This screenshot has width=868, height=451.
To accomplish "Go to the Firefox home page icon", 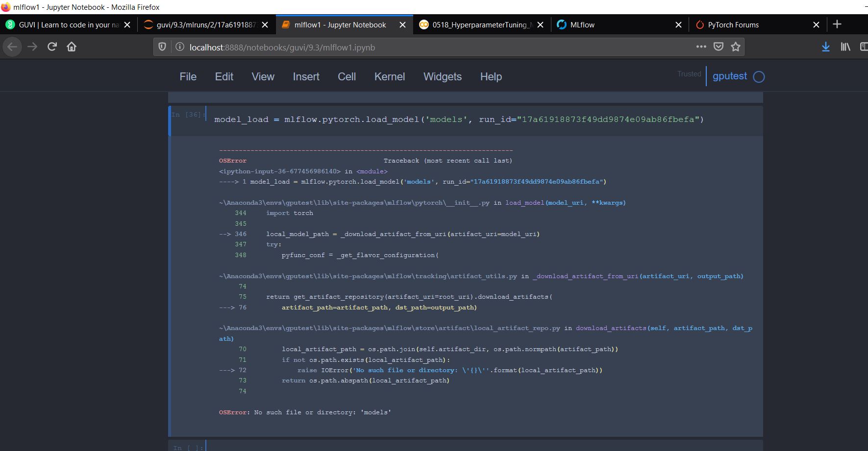I will 72,47.
